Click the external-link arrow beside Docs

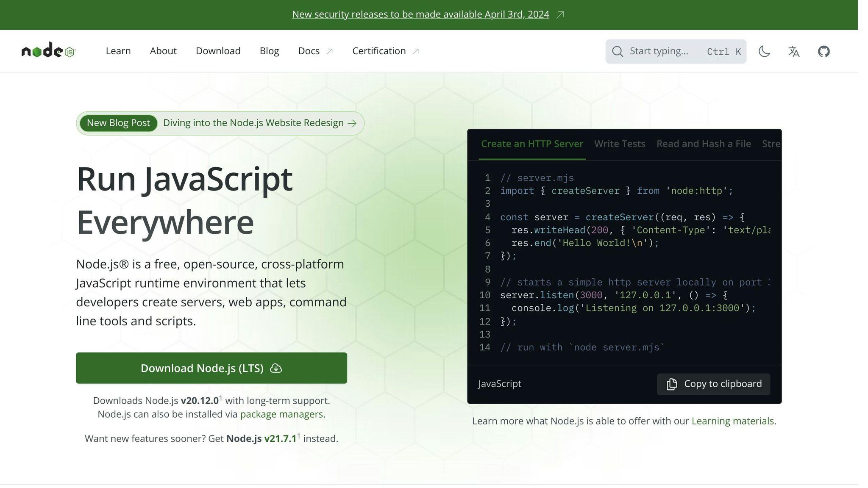[330, 50]
